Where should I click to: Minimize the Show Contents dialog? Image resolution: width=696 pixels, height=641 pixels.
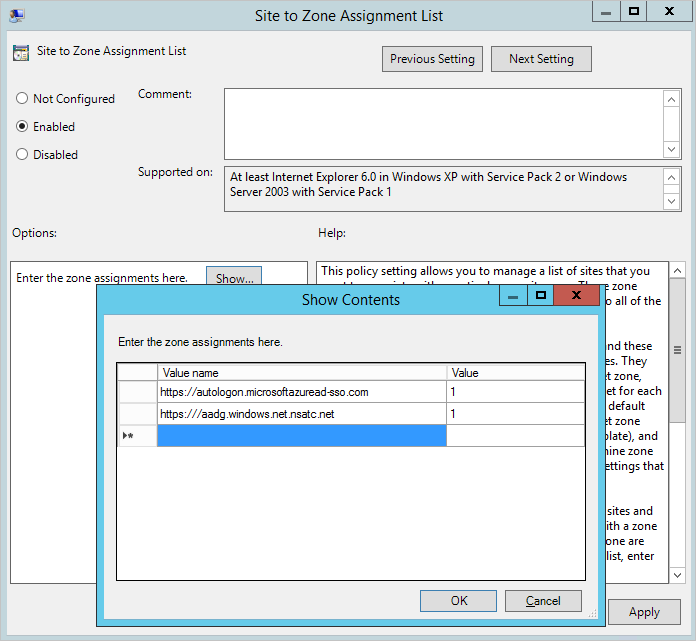click(x=513, y=295)
